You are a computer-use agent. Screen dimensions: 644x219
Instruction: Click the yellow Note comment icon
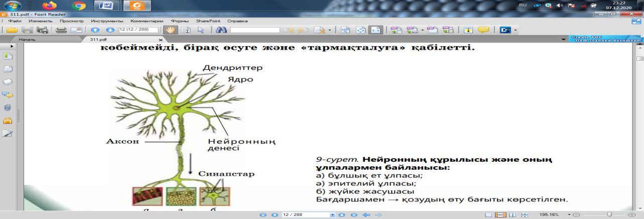(x=483, y=30)
